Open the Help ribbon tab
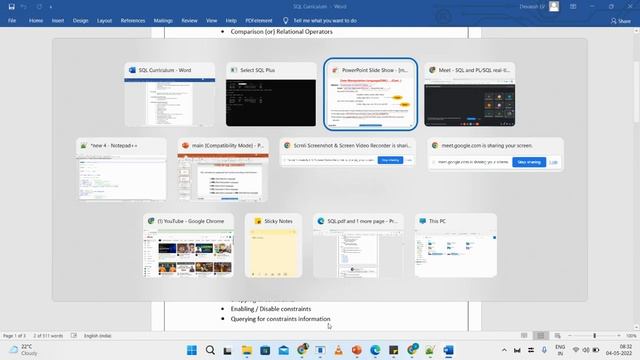Screen dimensions: 640x360 [231, 20]
